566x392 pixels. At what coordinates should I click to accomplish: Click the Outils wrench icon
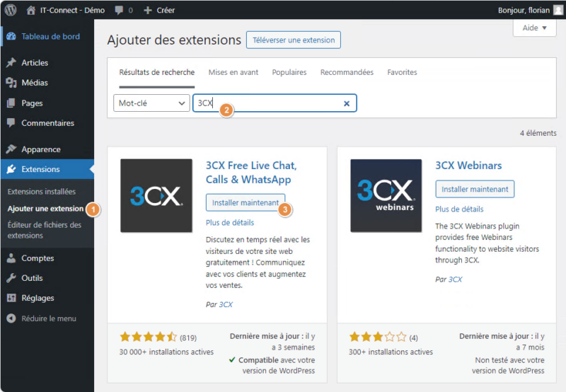[x=11, y=278]
